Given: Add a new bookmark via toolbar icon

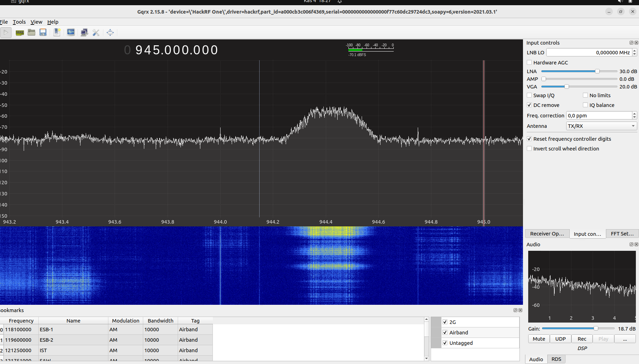Looking at the screenshot, I should pyautogui.click(x=57, y=32).
